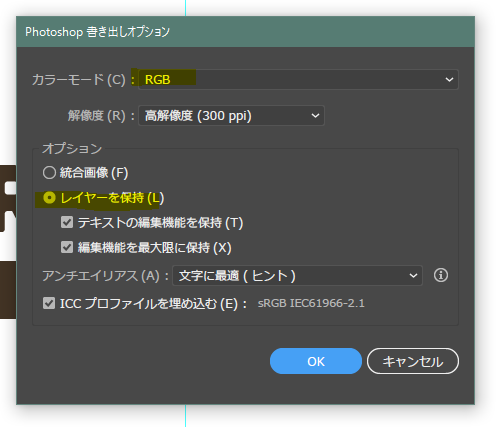
Task: Toggle ICC プロファイルを埋め込む (E) checkbox
Action: [x=49, y=303]
